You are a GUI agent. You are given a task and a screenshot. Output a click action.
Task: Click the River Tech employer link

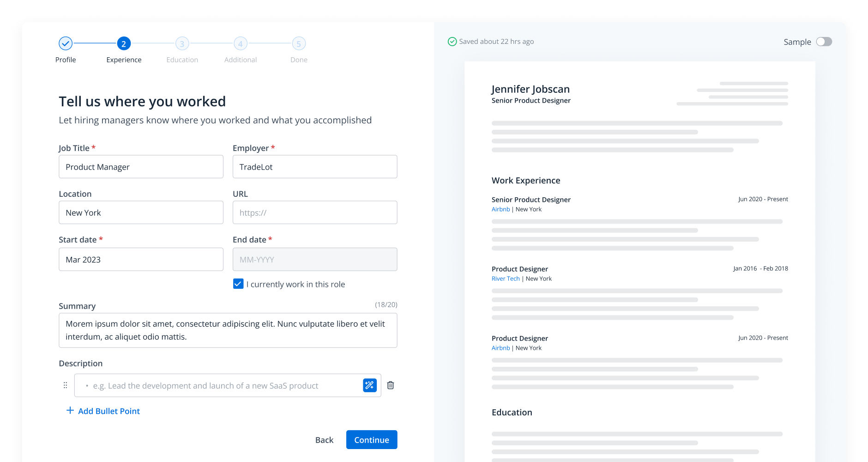pos(506,279)
